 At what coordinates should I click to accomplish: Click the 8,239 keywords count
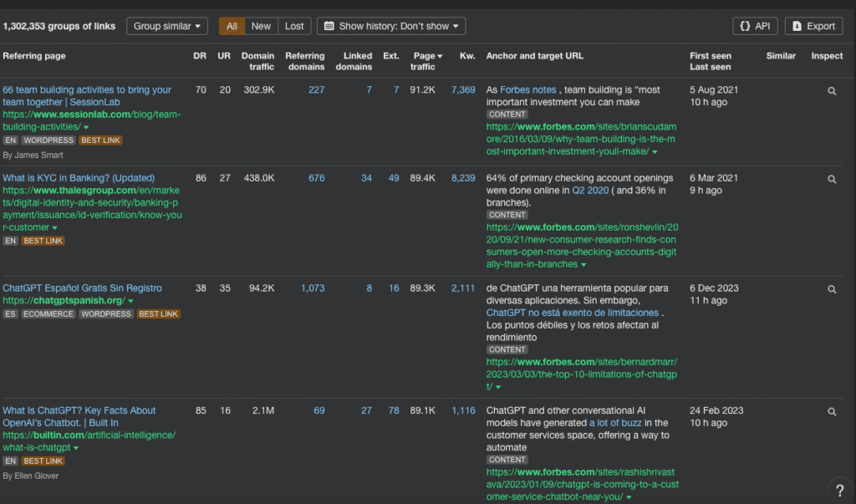tap(462, 178)
